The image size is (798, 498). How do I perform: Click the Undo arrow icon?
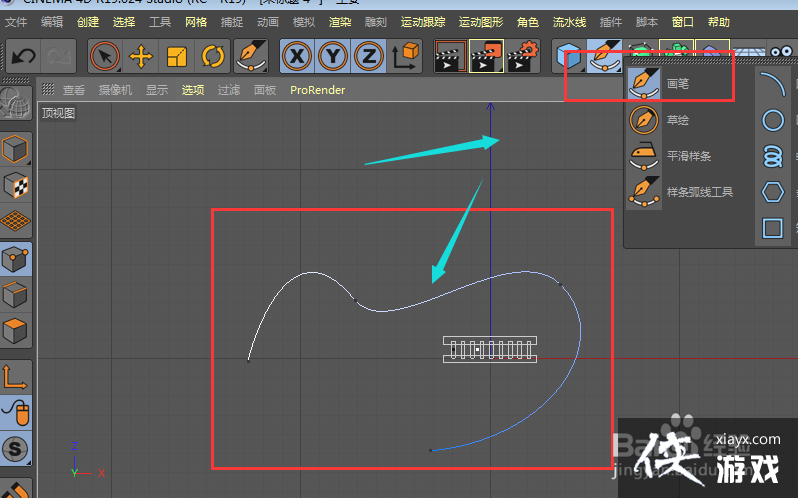(23, 56)
